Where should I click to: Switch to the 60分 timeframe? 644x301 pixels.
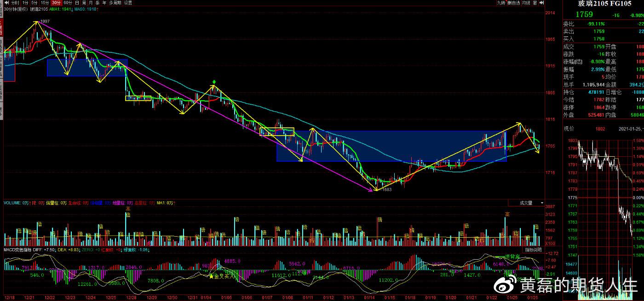coord(67,3)
